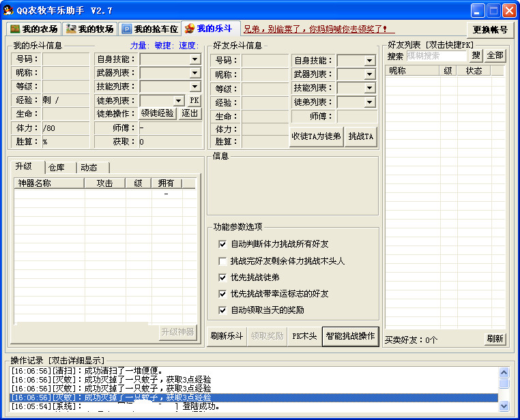This screenshot has height=420, width=520.
Task: Click my 号码 value field
Action: pos(66,59)
